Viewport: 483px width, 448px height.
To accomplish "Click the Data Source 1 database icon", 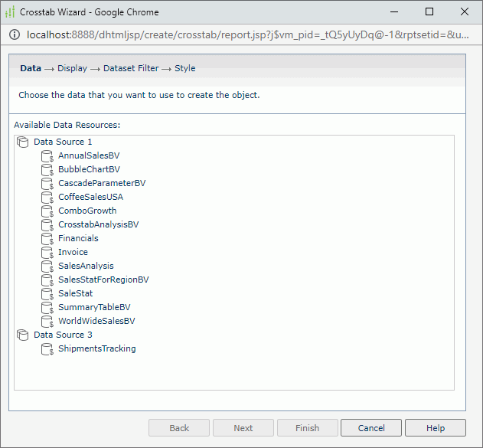I will click(x=22, y=142).
